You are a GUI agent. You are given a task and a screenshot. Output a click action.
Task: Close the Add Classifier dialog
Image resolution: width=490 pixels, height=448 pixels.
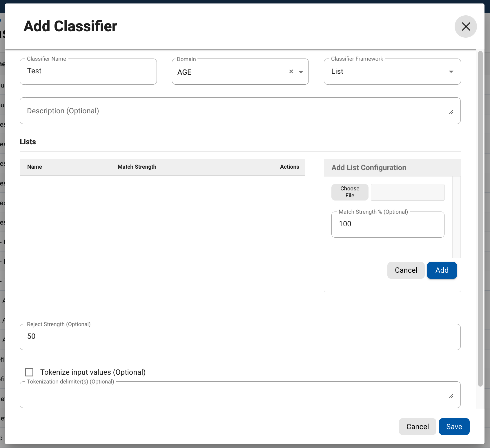coord(465,26)
